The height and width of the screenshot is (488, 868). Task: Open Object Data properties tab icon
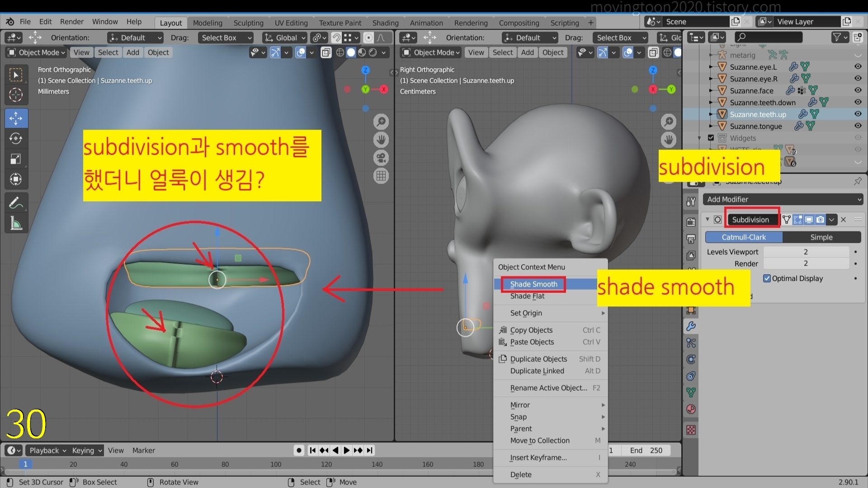(x=691, y=392)
